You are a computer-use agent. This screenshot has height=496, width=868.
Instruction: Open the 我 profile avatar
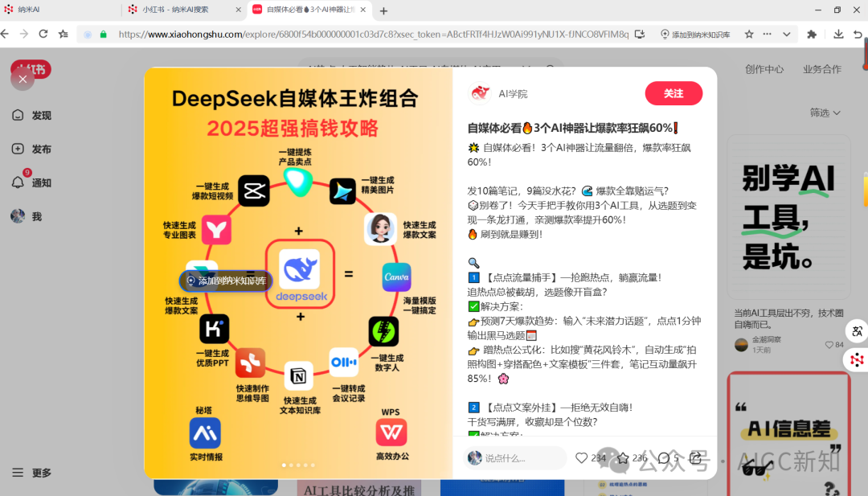tap(26, 216)
